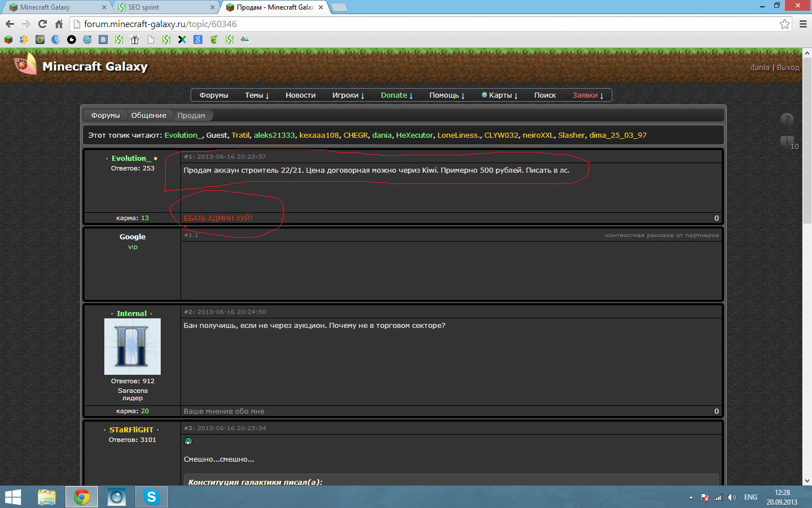
Task: Click the question mark help icon
Action: [787, 119]
